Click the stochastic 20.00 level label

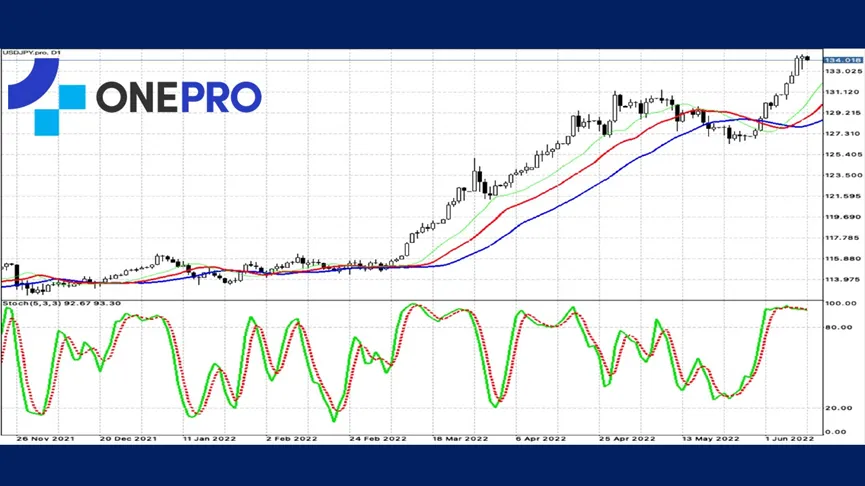tap(839, 408)
